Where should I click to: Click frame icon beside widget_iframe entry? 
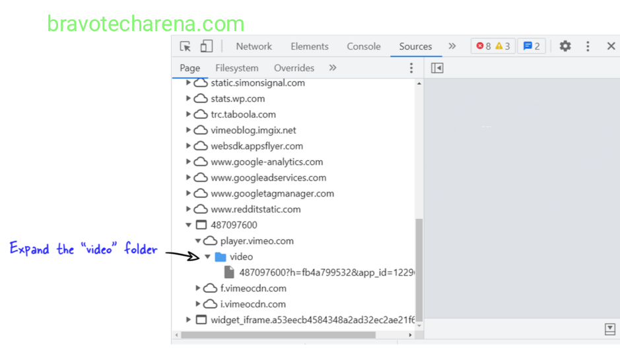[201, 319]
